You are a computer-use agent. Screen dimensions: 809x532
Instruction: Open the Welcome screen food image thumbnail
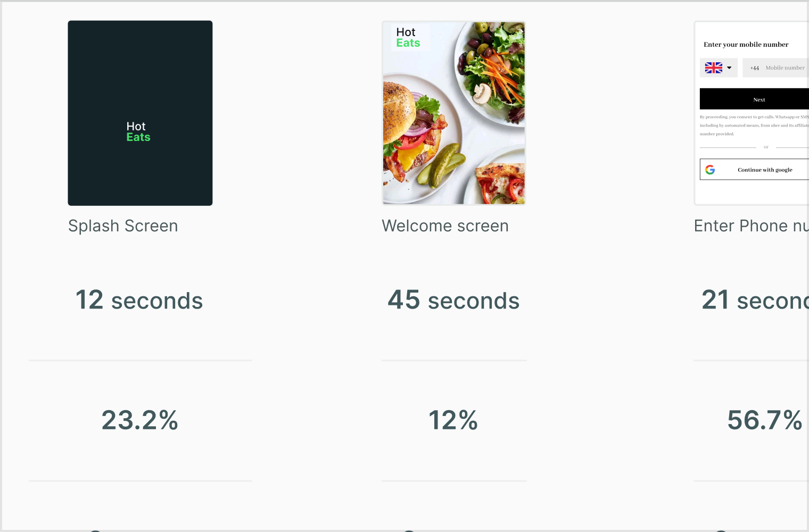click(x=454, y=113)
